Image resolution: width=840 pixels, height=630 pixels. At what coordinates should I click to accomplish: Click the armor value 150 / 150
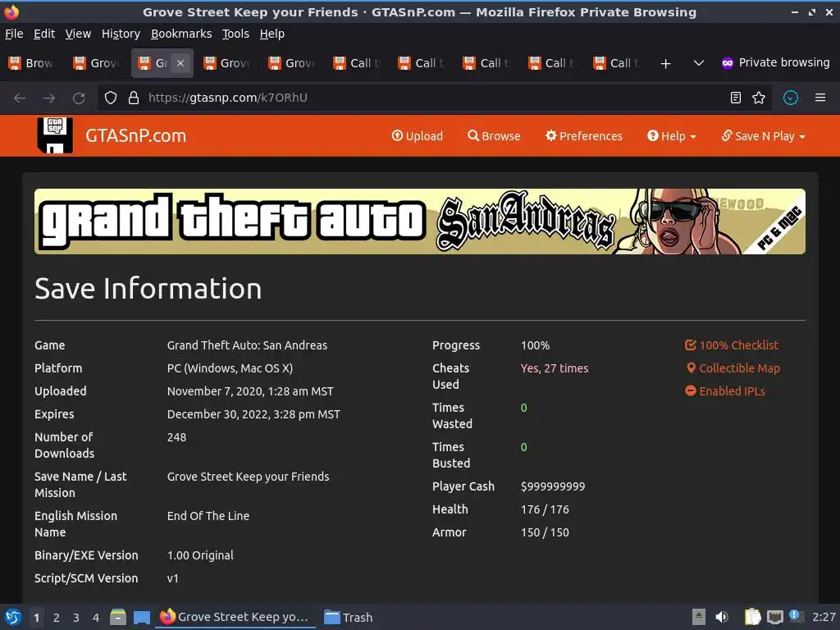tap(545, 532)
